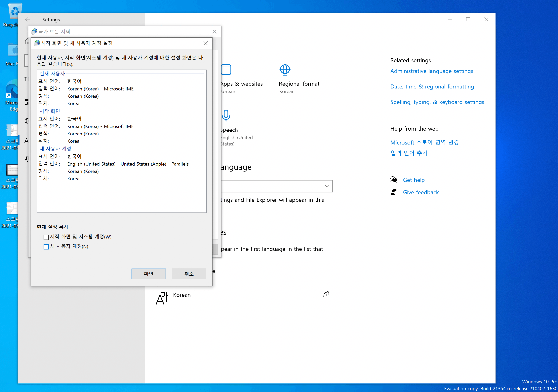Click the Korean language A가 icon
Screen dimensions: 558x392
(x=162, y=298)
